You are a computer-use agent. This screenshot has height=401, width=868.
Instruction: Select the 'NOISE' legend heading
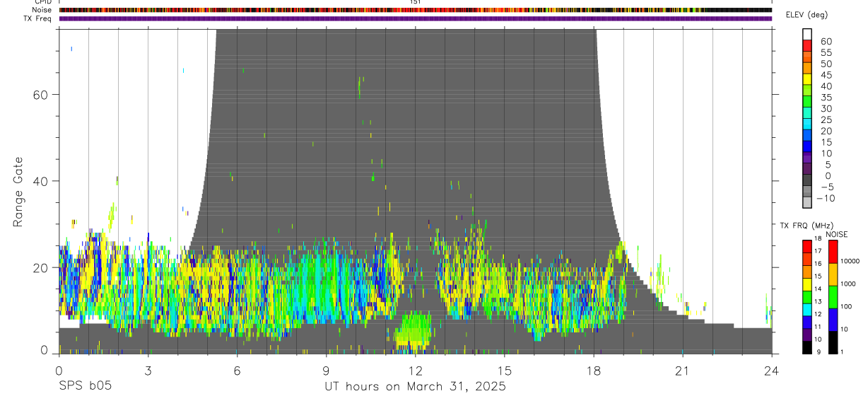(837, 234)
